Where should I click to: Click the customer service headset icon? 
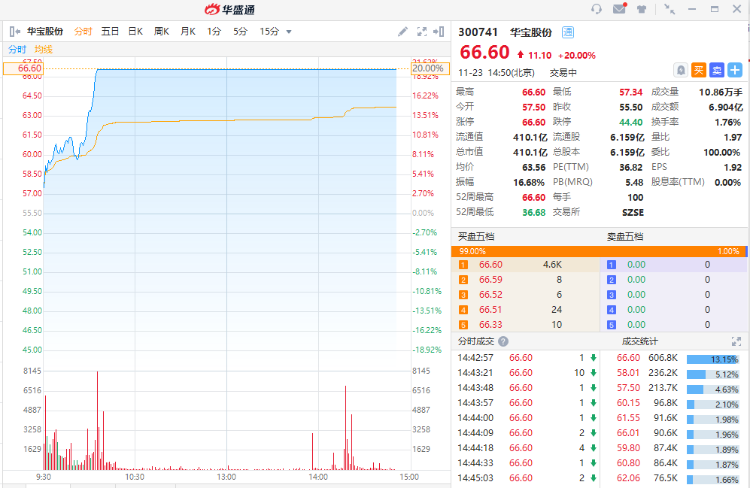[596, 9]
